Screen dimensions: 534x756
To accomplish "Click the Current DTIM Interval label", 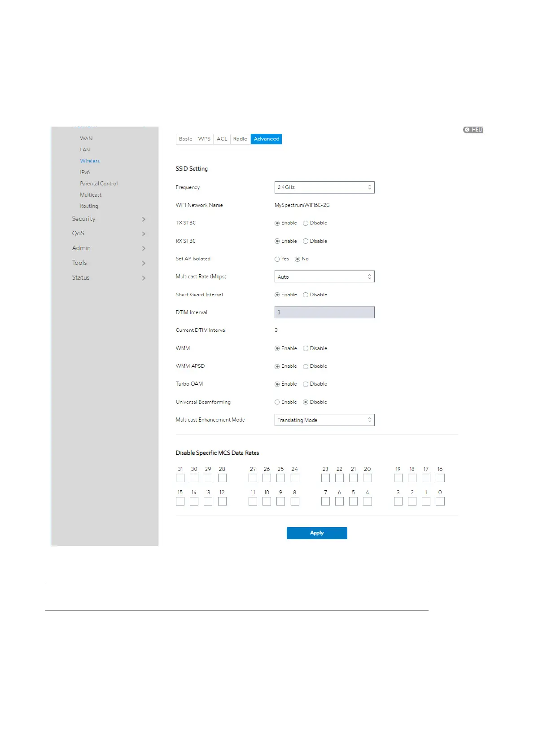I will pos(201,330).
